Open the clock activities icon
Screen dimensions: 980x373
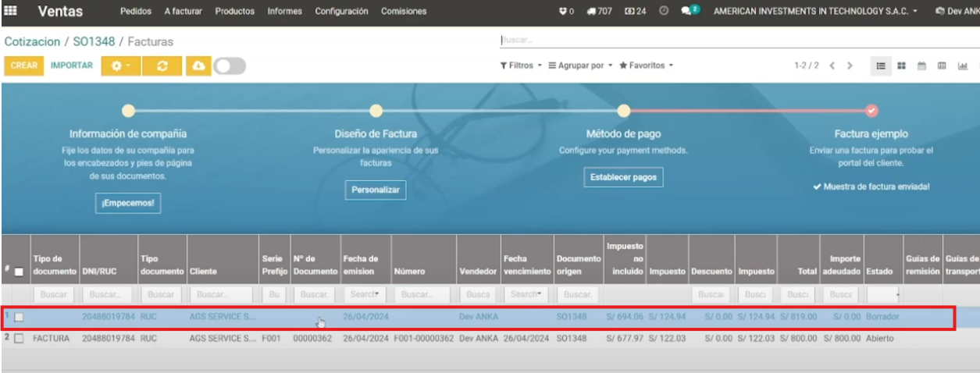tap(663, 12)
